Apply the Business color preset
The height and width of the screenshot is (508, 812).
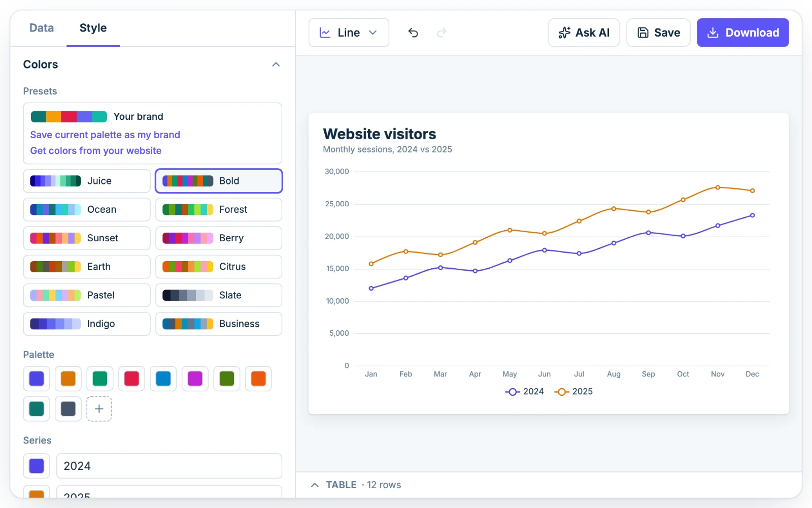pyautogui.click(x=219, y=324)
